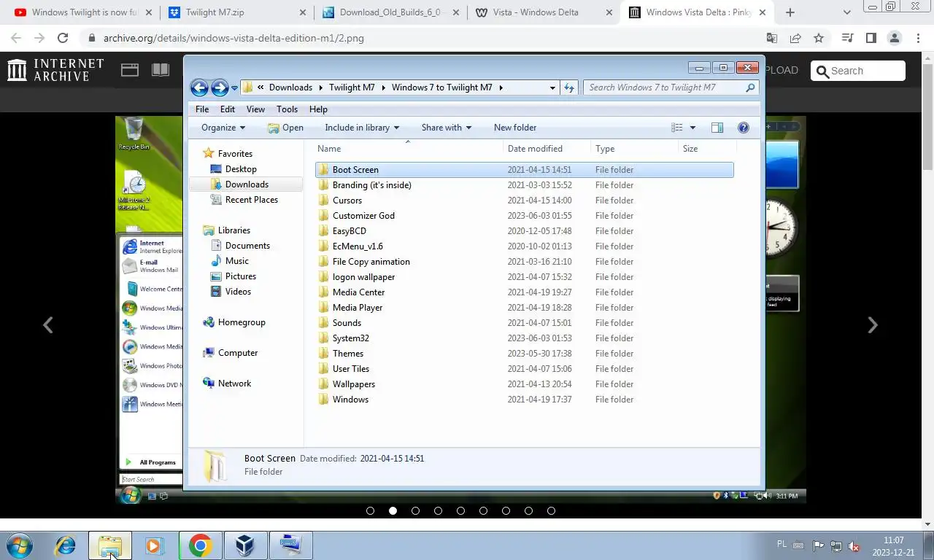The image size is (934, 560).
Task: Click the Wallpapers folder icon
Action: tap(324, 384)
